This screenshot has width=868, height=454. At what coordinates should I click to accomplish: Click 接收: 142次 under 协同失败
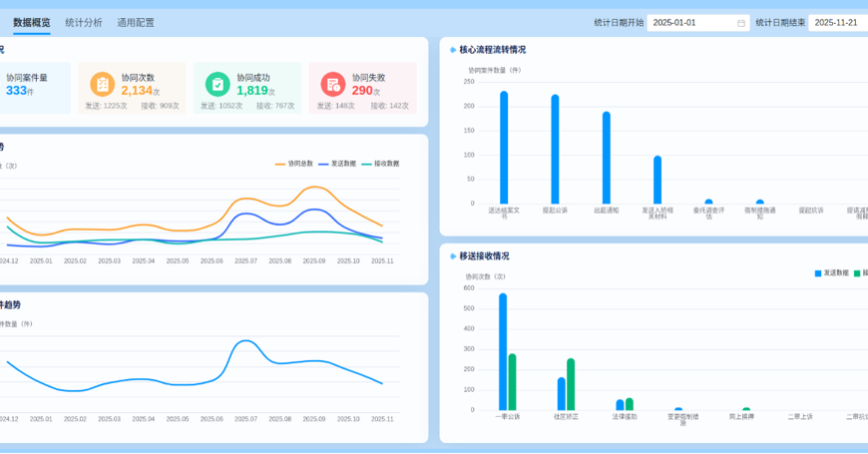click(x=390, y=106)
